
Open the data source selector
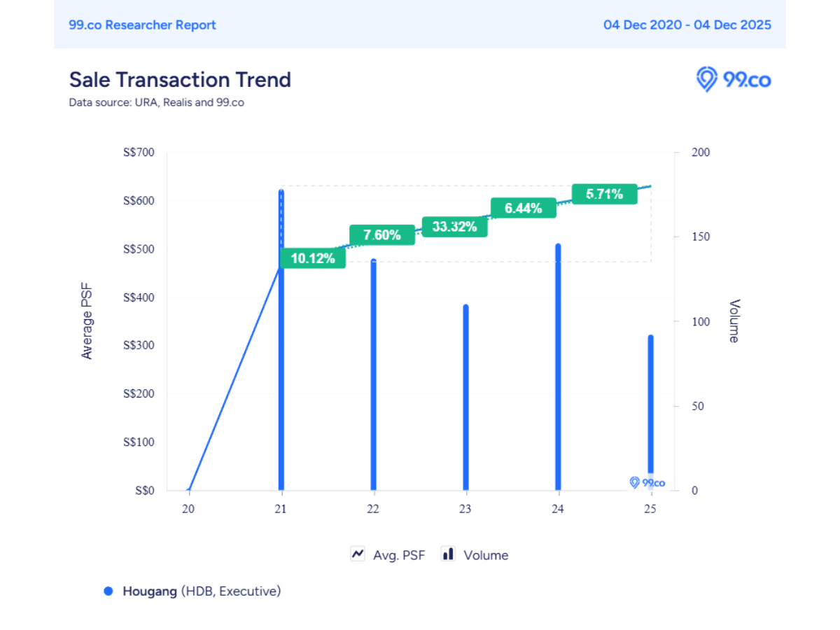tap(156, 102)
